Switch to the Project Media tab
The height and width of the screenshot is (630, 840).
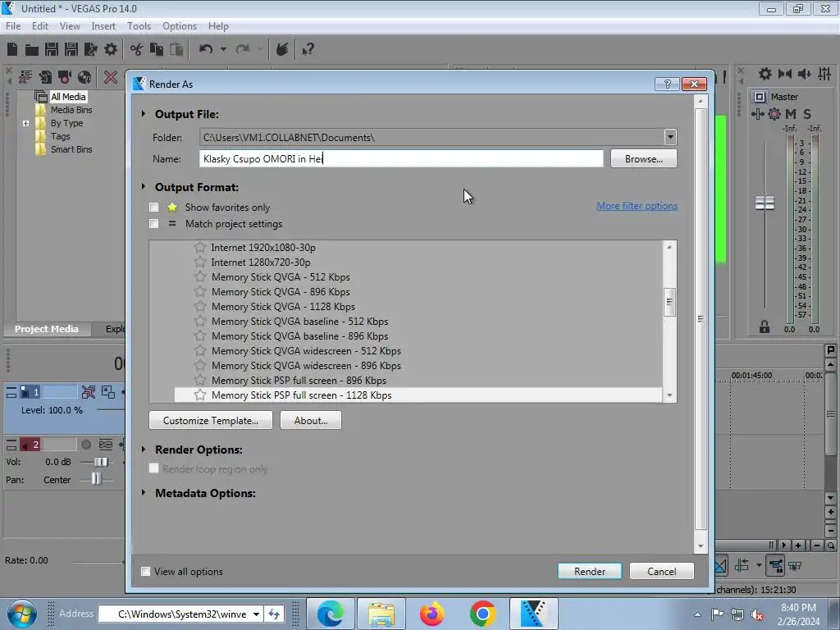pyautogui.click(x=47, y=329)
